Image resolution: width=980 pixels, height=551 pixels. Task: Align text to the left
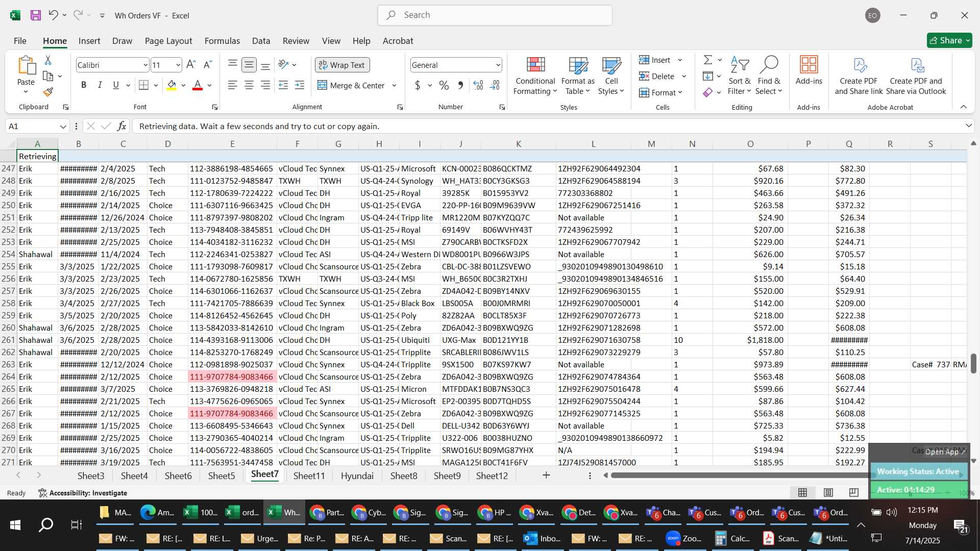[233, 85]
